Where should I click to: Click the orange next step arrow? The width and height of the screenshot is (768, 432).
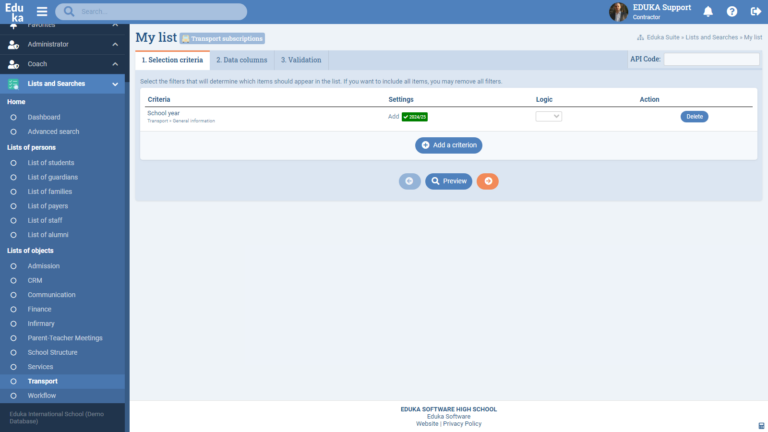[488, 181]
